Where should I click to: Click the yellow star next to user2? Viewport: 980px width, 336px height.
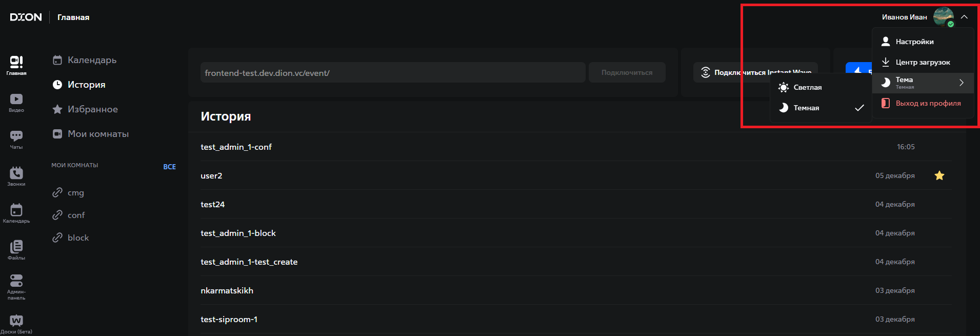pyautogui.click(x=939, y=175)
